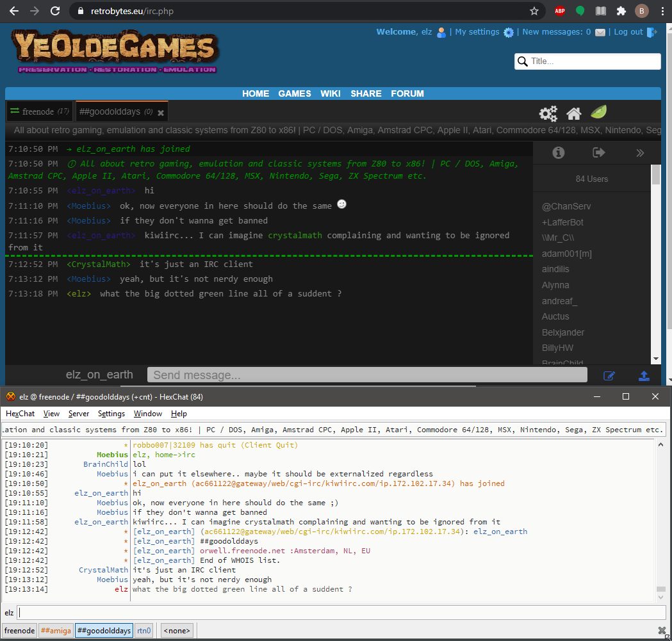Click the green circle extension icon

(x=580, y=11)
